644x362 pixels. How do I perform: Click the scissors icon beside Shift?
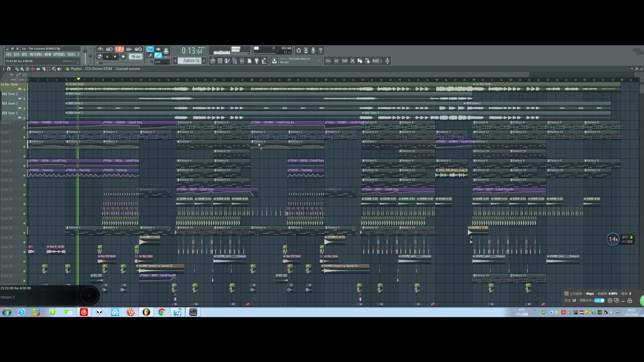pyautogui.click(x=353, y=61)
